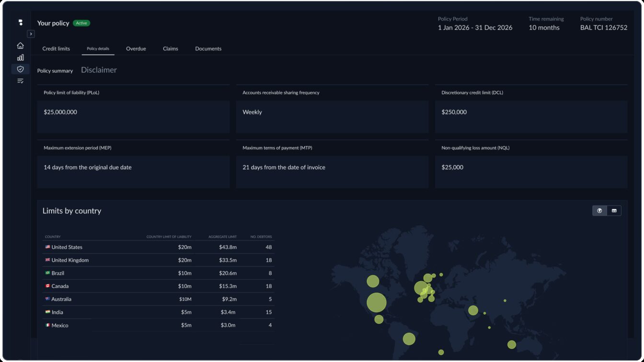Click the Brazil flag icon

pyautogui.click(x=47, y=273)
